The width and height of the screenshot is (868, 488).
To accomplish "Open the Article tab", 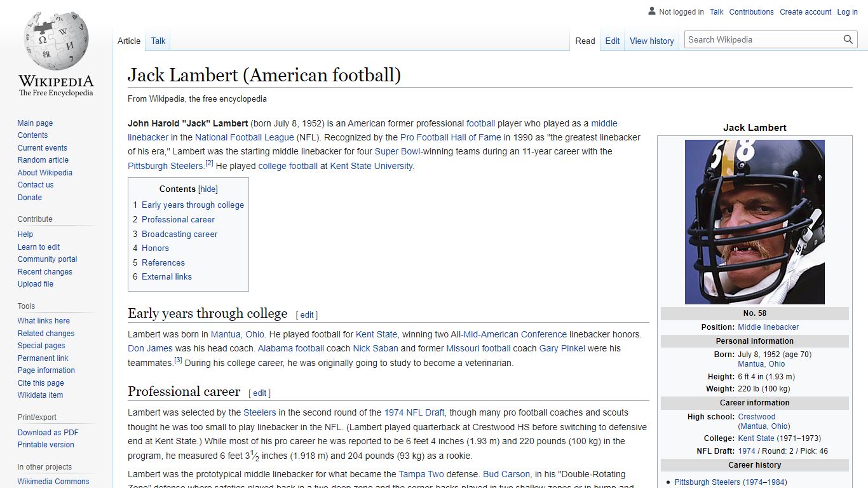I will pos(129,41).
